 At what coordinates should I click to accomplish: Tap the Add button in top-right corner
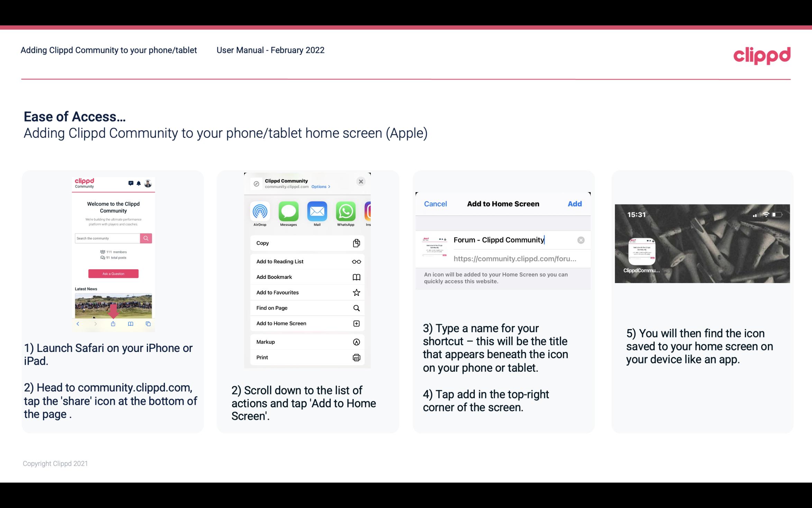click(x=574, y=204)
